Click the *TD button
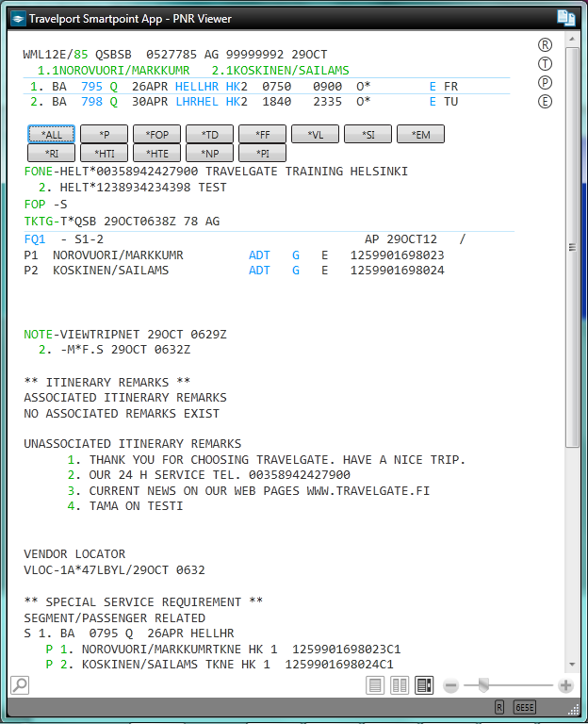 tap(209, 135)
